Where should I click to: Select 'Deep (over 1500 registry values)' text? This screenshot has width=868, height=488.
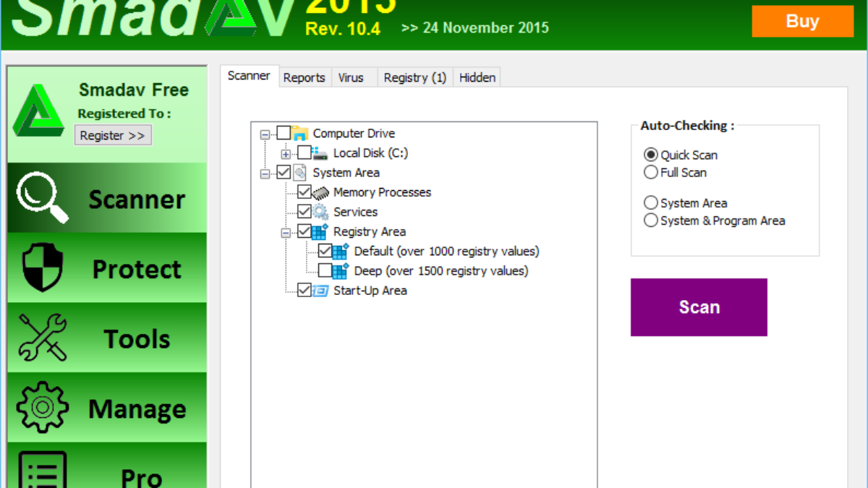[441, 271]
